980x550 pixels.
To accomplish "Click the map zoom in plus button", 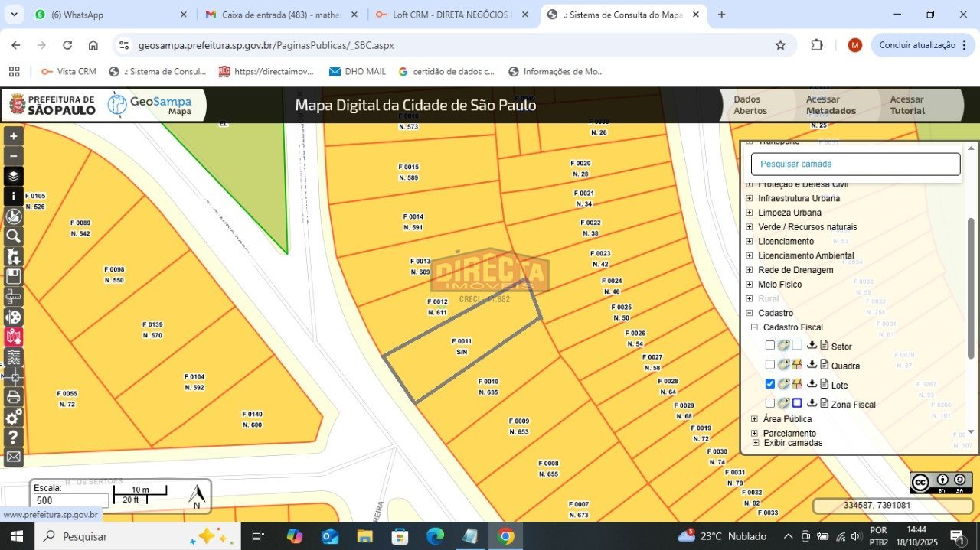I will [14, 136].
